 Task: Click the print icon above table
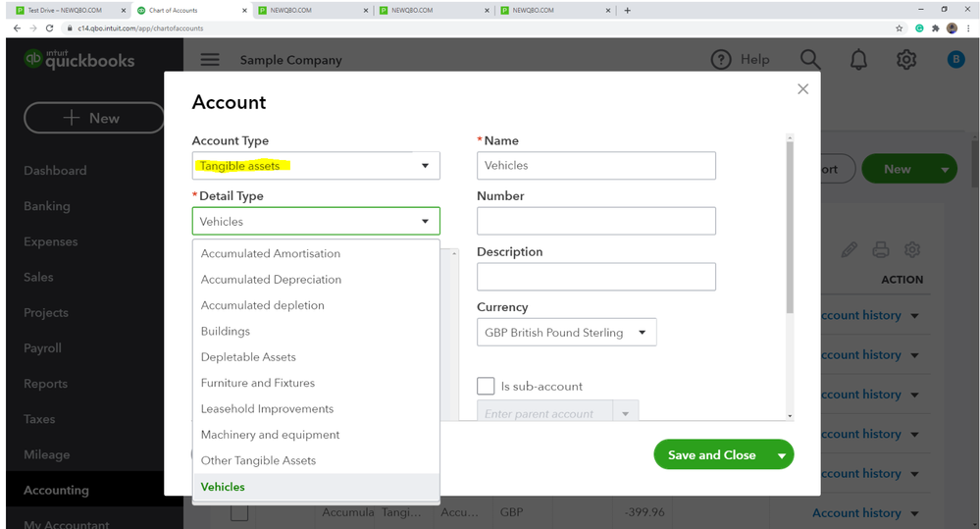pos(881,250)
